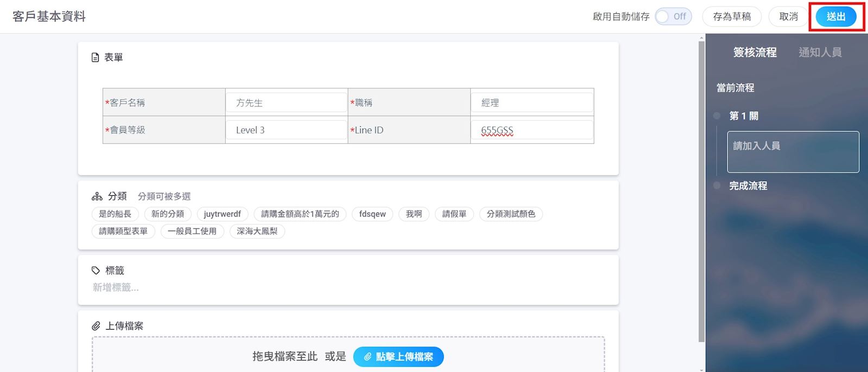Image resolution: width=868 pixels, height=372 pixels.
Task: Toggle the 一般員工使用 category chip
Action: [192, 231]
